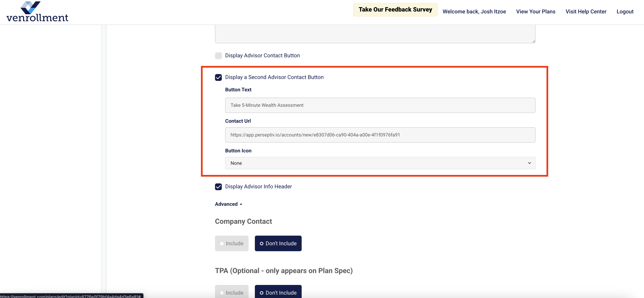
Task: Click the venrollment logo
Action: [37, 12]
